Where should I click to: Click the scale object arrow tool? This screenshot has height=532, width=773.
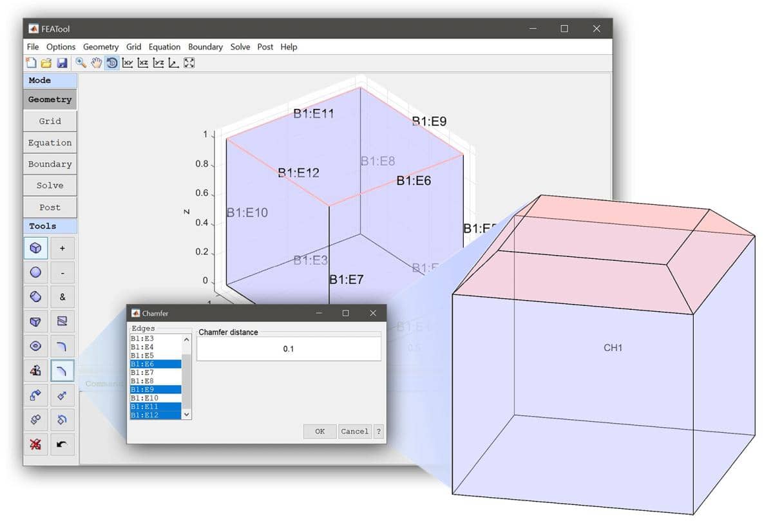pos(62,395)
